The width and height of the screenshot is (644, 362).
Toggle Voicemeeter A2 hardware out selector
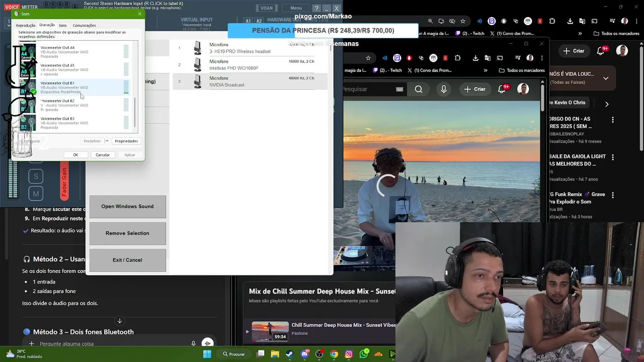coord(259,21)
